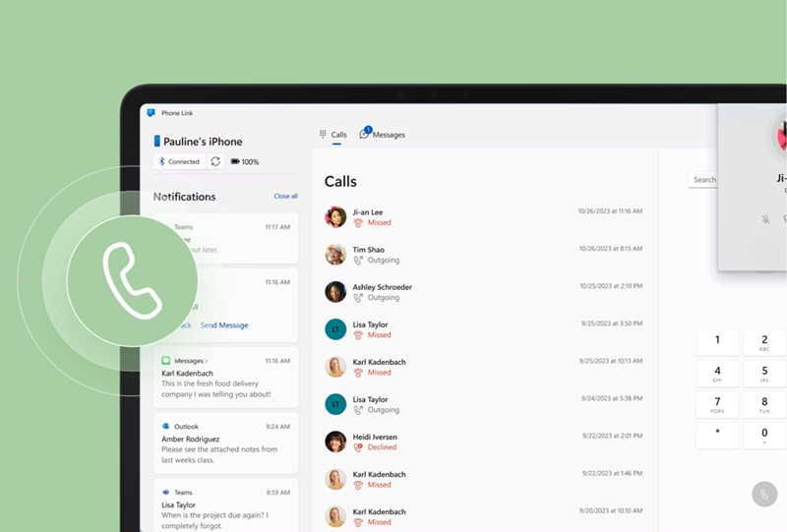The image size is (787, 532).
Task: Click missed call icon under Ji-an Lee
Action: [358, 223]
